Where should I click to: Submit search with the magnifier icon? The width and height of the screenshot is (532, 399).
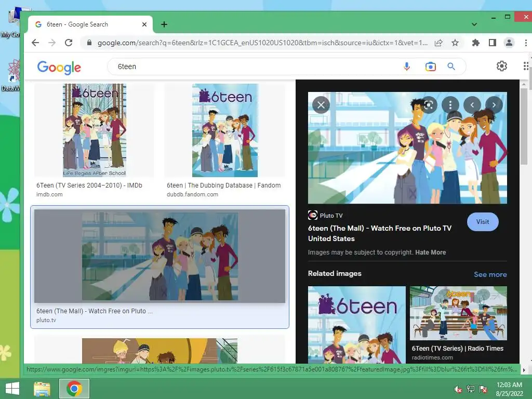point(451,66)
